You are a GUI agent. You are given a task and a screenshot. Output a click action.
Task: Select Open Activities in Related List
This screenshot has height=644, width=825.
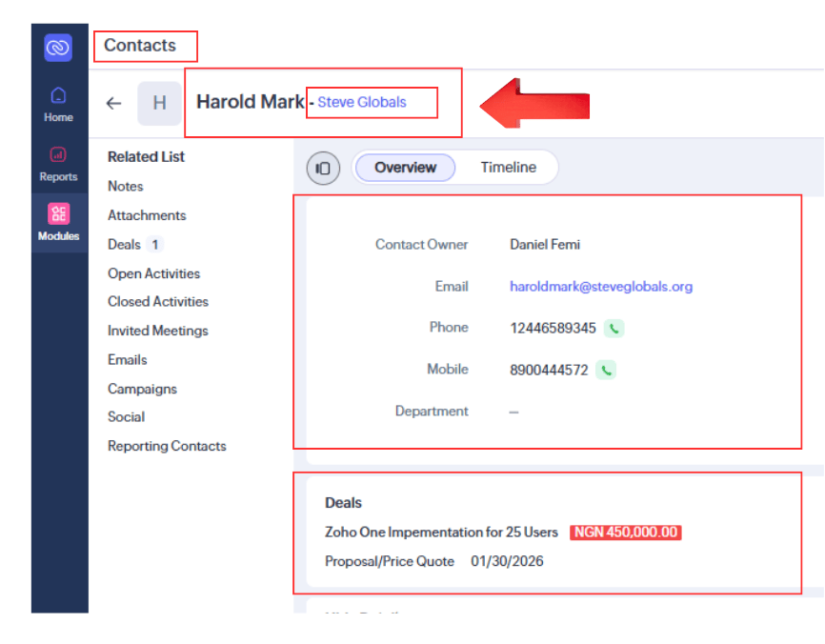click(153, 273)
